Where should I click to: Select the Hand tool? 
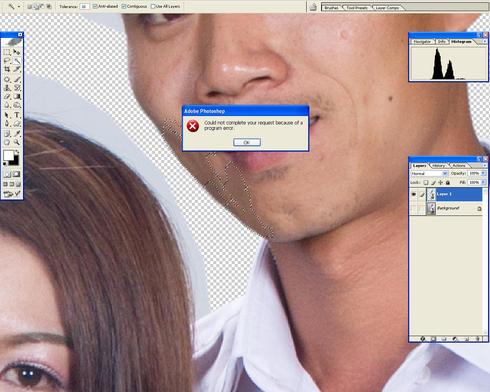click(x=7, y=142)
